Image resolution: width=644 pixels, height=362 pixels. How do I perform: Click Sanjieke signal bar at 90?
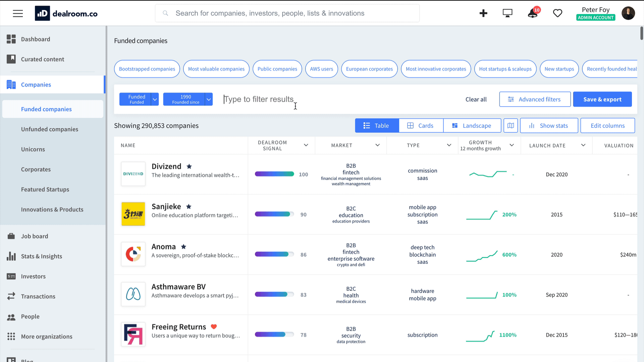coord(274,214)
